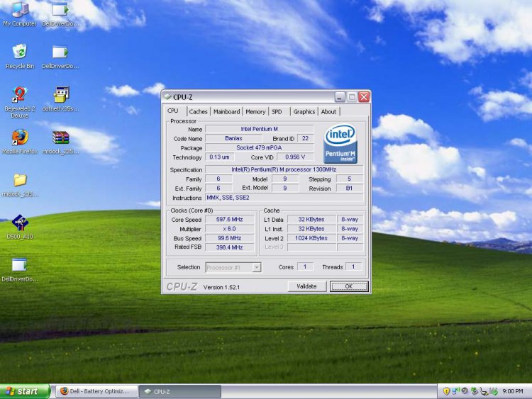Click the Bus Speed value 99.6 MHz
532x399 pixels.
coord(229,238)
